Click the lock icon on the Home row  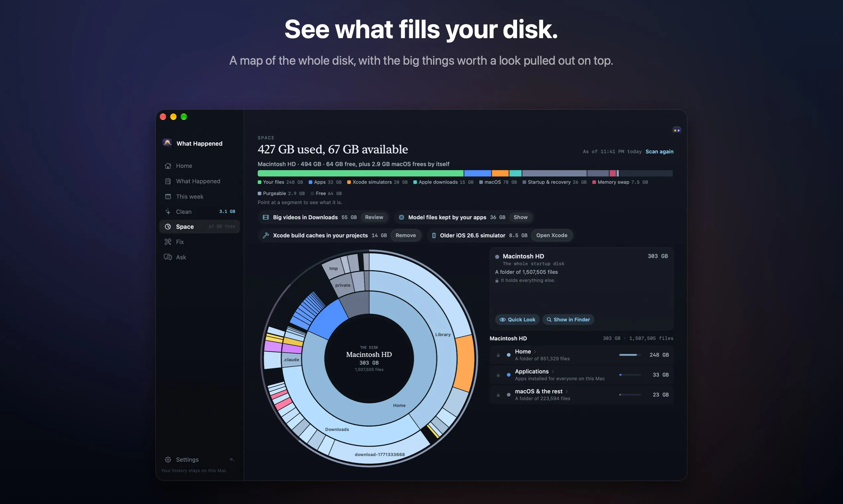pyautogui.click(x=498, y=355)
